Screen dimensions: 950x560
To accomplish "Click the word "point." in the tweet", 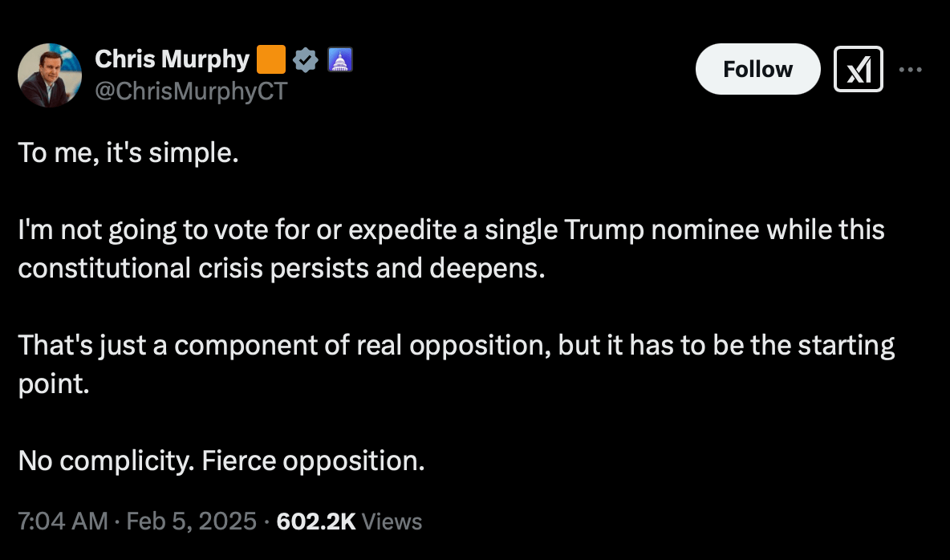I will click(x=52, y=383).
